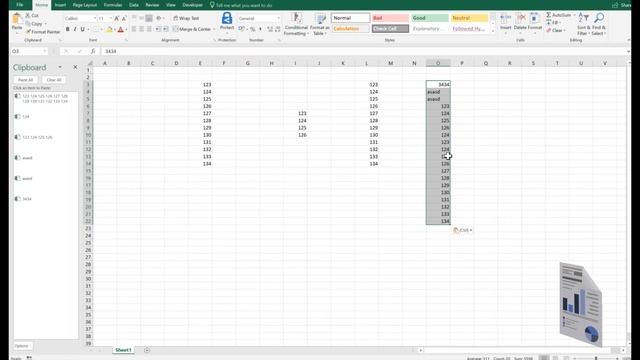Apply the Check Cell style

click(390, 29)
